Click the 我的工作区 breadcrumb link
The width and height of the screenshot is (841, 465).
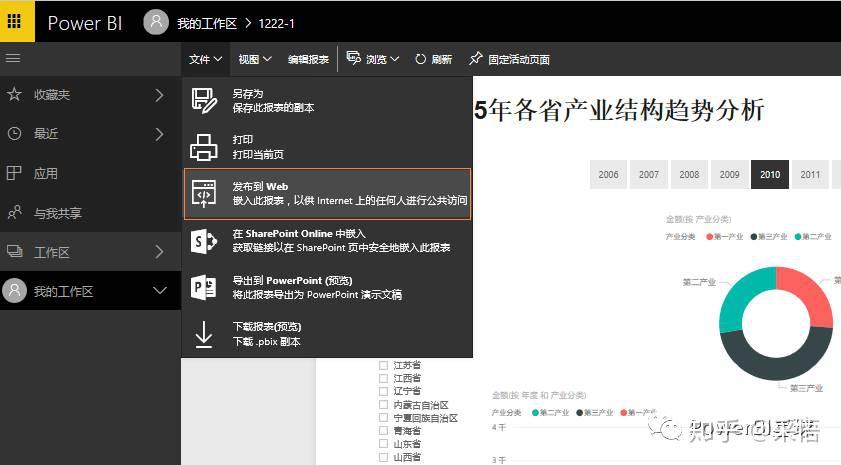pos(207,24)
